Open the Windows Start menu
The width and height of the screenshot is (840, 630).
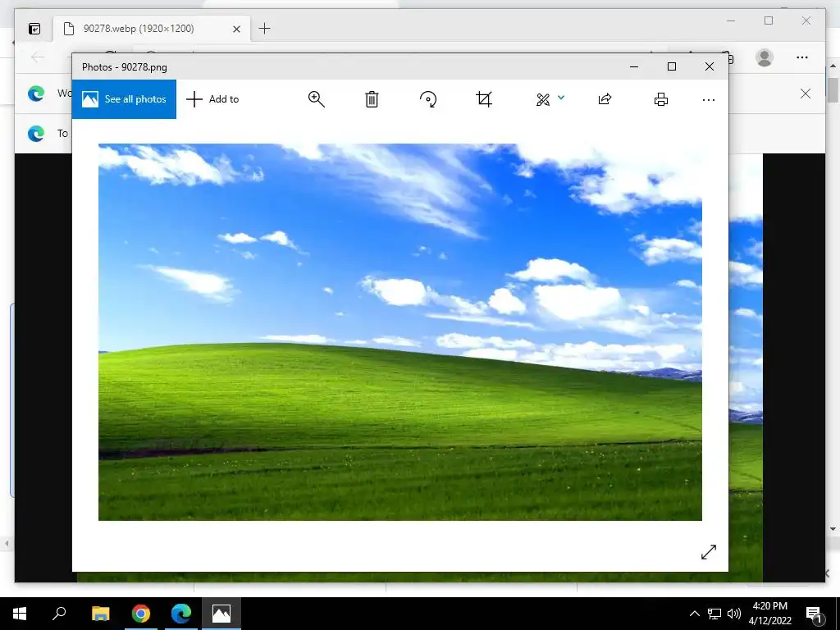(x=20, y=614)
